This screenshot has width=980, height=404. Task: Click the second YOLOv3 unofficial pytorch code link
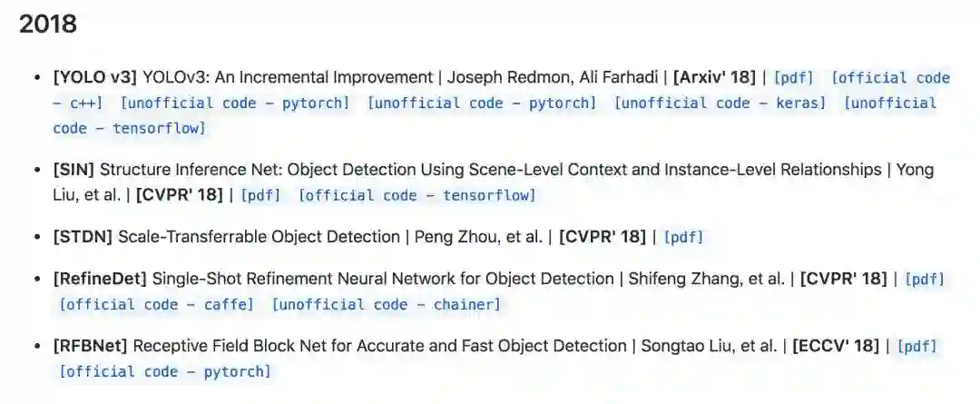[x=482, y=103]
